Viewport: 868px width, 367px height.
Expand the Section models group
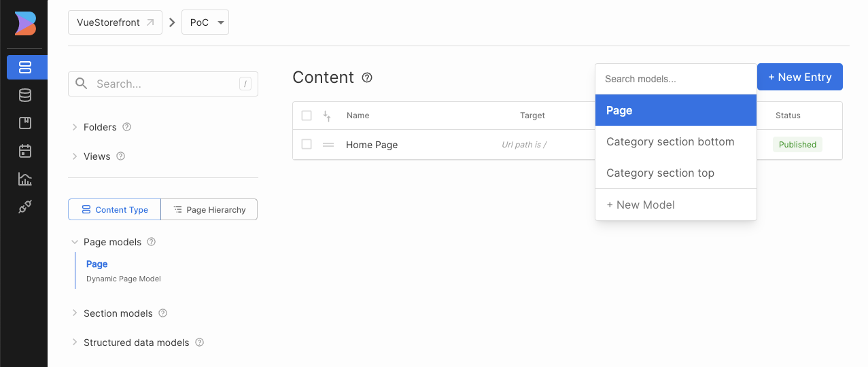[x=75, y=313]
